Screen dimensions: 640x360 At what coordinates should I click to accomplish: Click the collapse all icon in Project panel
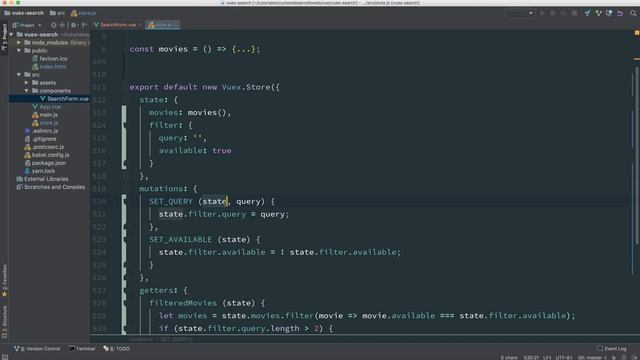[62, 25]
